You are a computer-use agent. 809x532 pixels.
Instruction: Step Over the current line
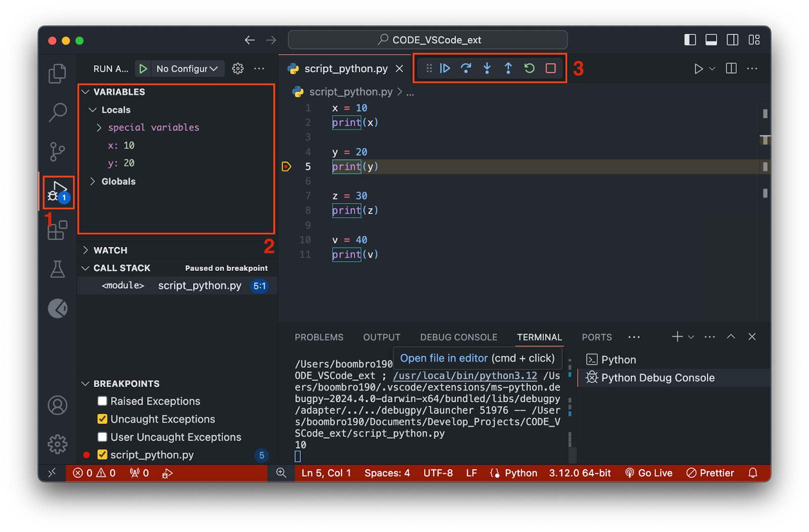[466, 68]
